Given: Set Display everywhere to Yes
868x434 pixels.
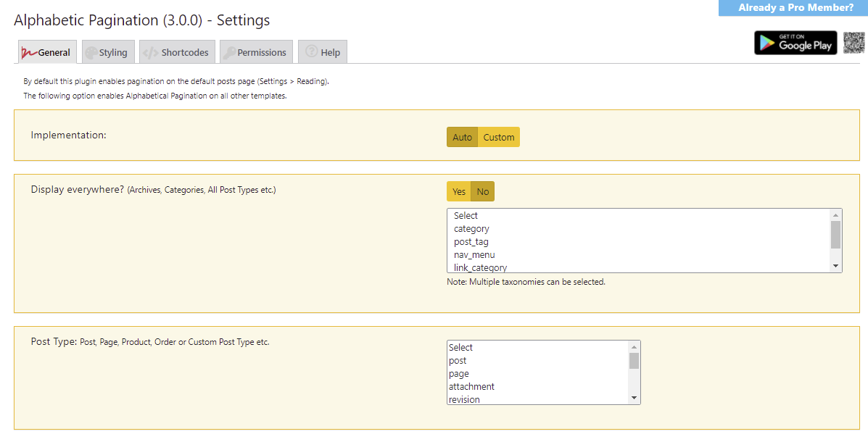Looking at the screenshot, I should tap(458, 191).
